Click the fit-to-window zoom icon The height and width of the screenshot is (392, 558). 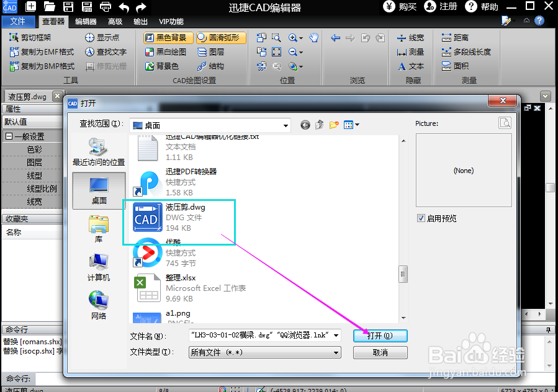[276, 52]
